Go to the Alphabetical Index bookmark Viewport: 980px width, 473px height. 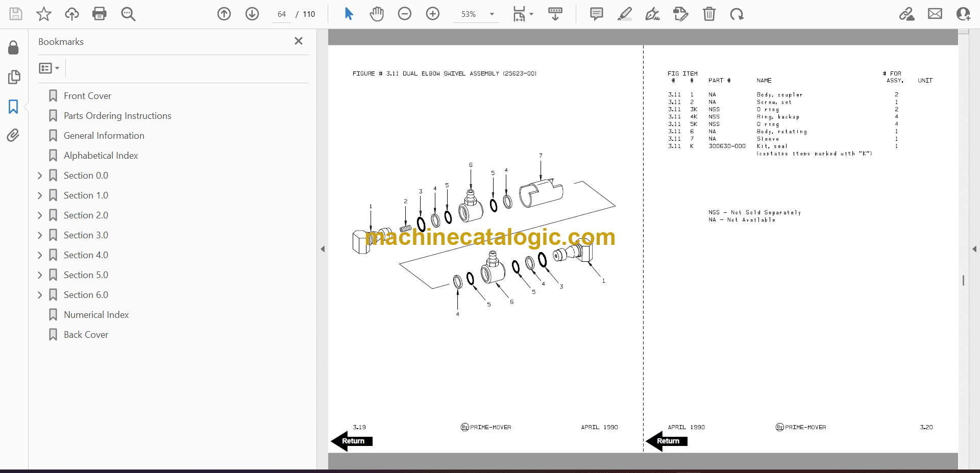101,156
